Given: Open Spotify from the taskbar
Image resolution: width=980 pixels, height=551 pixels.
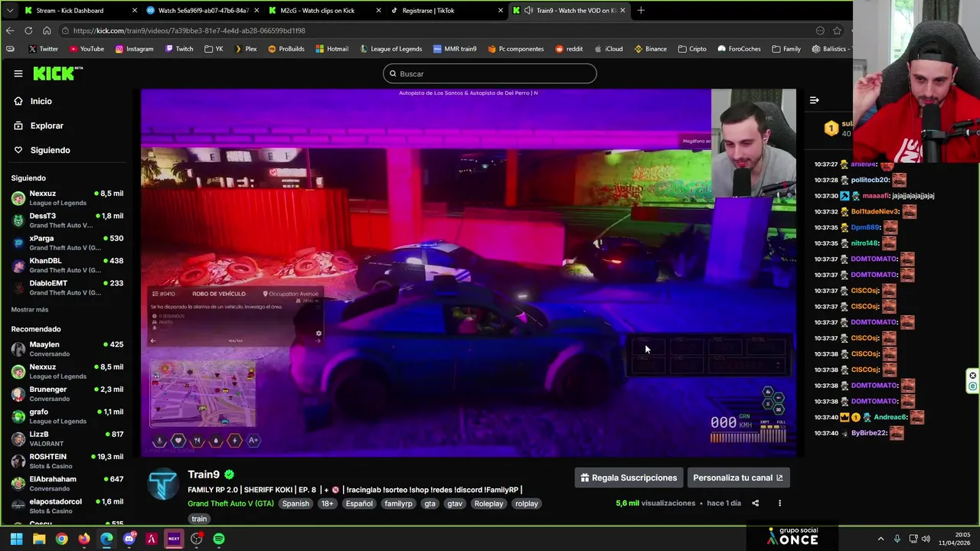Looking at the screenshot, I should 219,539.
